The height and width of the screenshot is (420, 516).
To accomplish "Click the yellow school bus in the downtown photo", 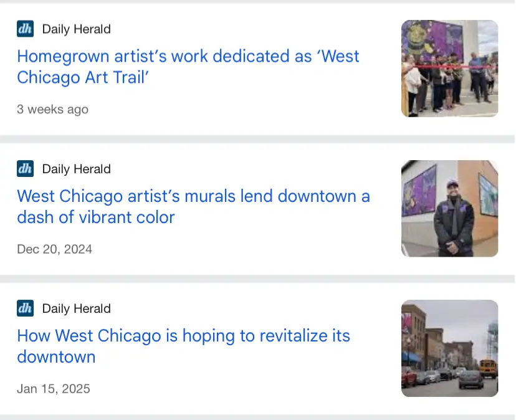I will 489,368.
